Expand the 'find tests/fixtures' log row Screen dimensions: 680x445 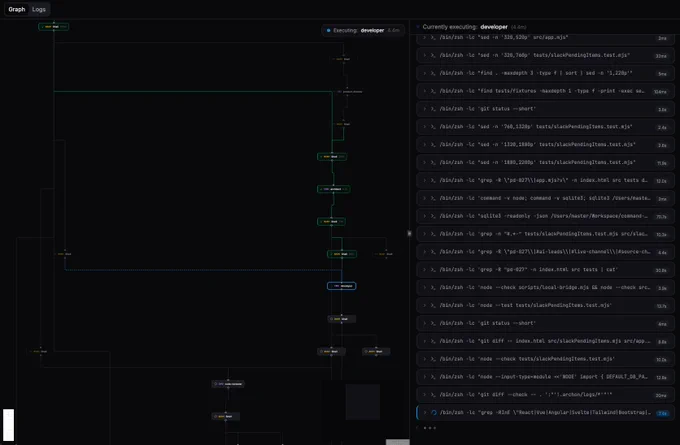[x=545, y=91]
